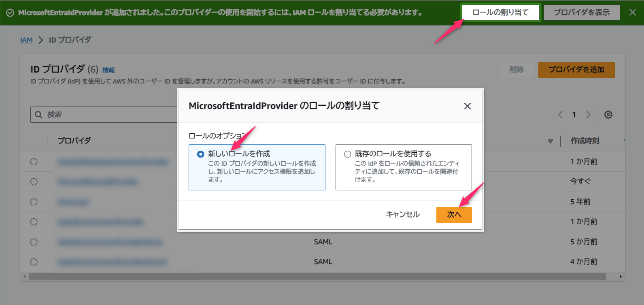Viewport: 644px width, 305px height.
Task: Close the role assignment dialog
Action: 468,106
